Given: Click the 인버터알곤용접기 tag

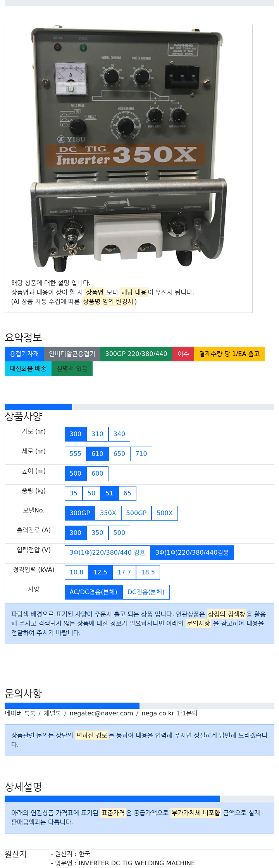Looking at the screenshot, I should (72, 354).
